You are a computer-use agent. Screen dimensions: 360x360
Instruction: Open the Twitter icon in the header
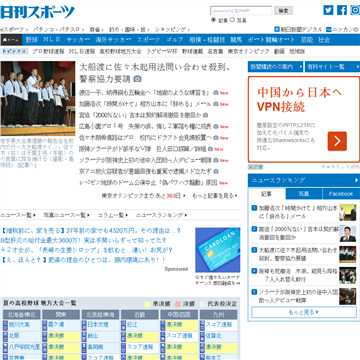pos(328,10)
